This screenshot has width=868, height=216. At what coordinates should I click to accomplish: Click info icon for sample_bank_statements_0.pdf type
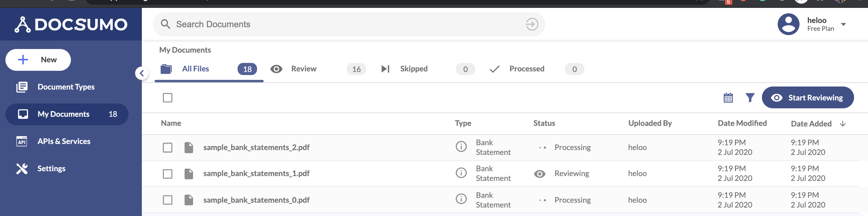tap(461, 199)
